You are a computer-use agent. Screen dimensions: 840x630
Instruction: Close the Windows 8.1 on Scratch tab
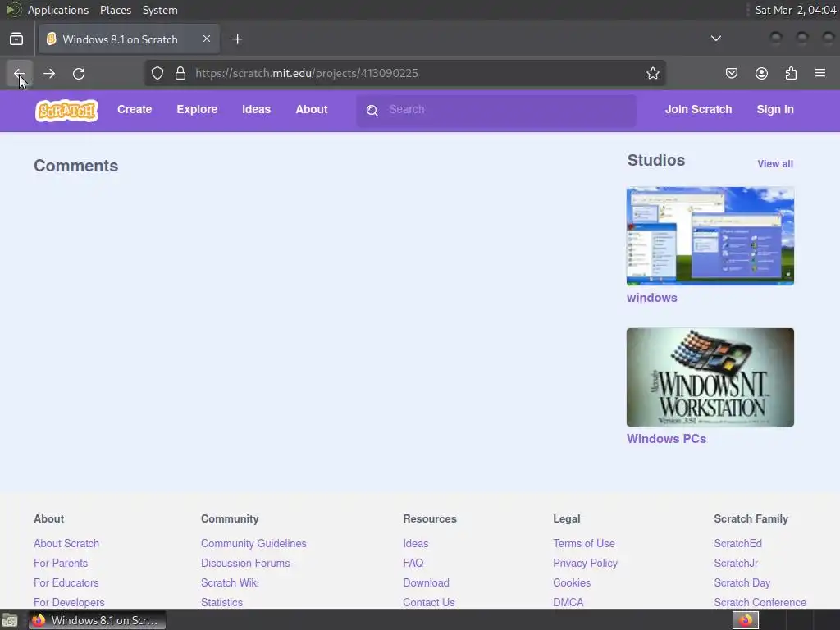(x=207, y=39)
